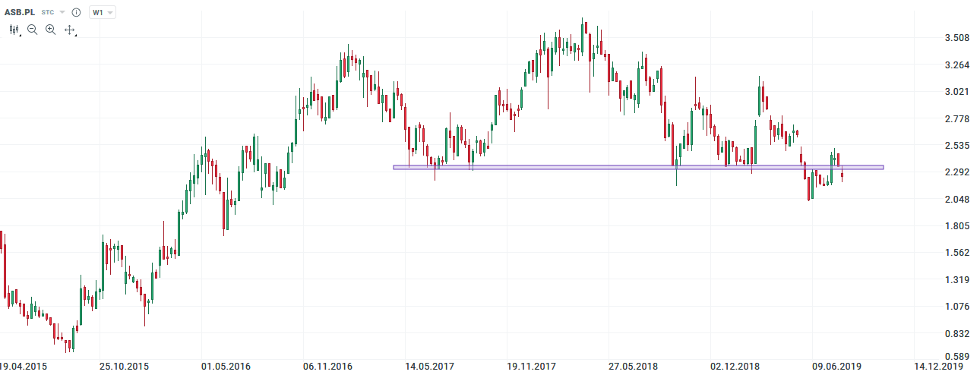
Task: Click the 27.05.2018 date on the time axis
Action: click(x=633, y=366)
